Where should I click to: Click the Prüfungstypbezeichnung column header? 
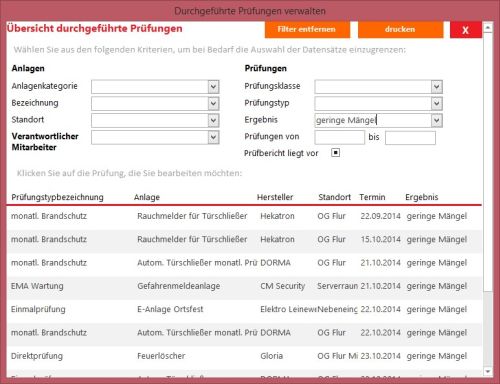click(x=57, y=197)
